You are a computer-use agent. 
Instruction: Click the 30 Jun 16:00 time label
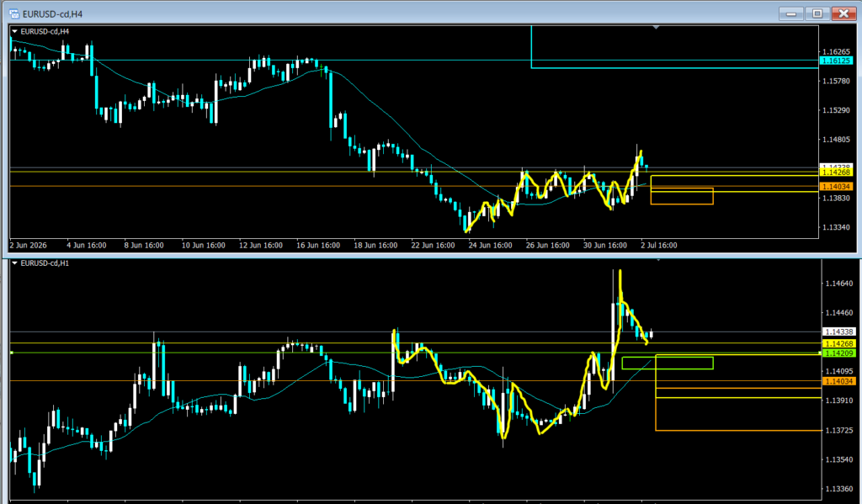(x=605, y=245)
